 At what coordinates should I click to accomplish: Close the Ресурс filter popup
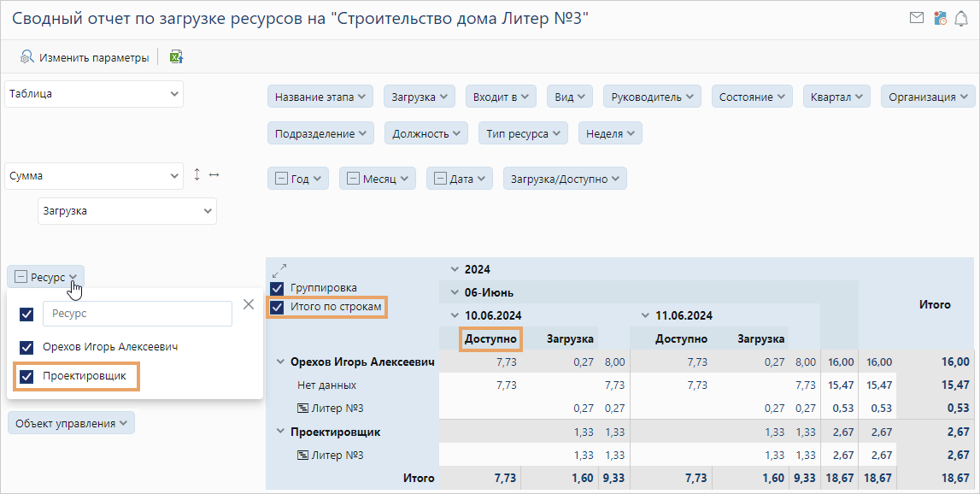tap(248, 304)
